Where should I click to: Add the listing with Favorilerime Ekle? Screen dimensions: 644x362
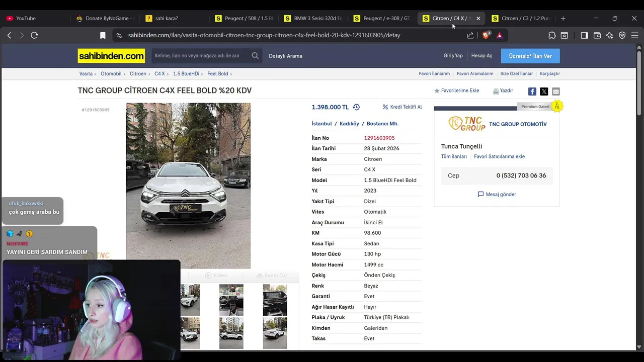(457, 91)
